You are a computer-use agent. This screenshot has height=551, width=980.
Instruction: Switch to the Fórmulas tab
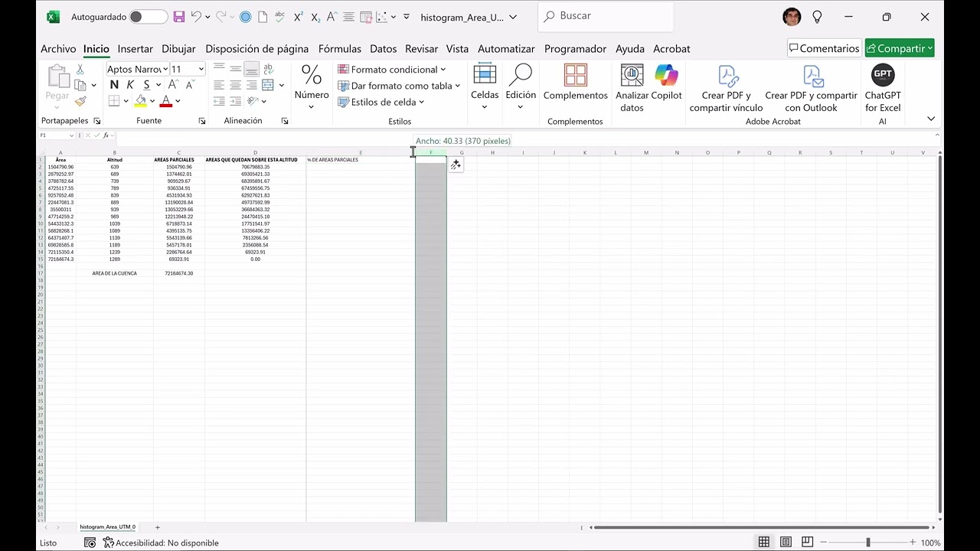coord(340,49)
